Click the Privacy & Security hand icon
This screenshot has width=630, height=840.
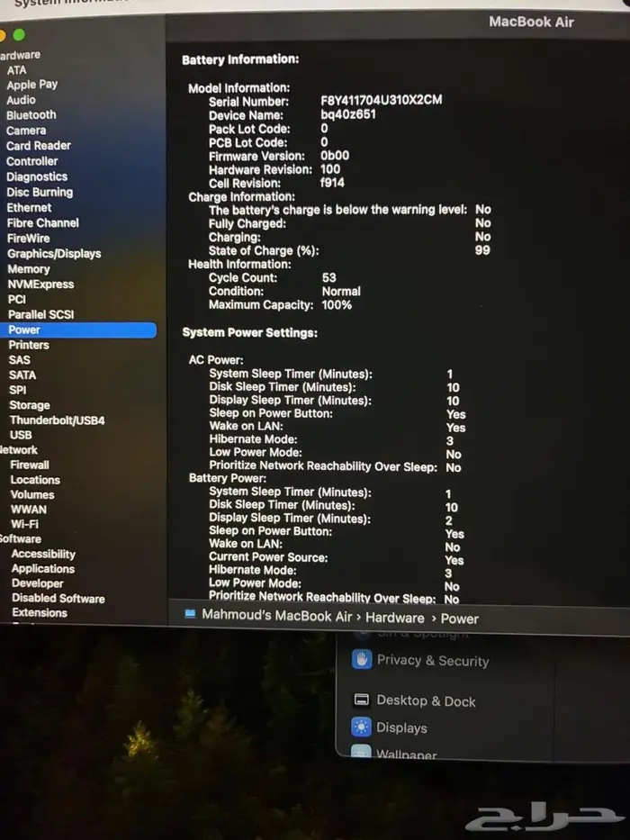click(362, 659)
